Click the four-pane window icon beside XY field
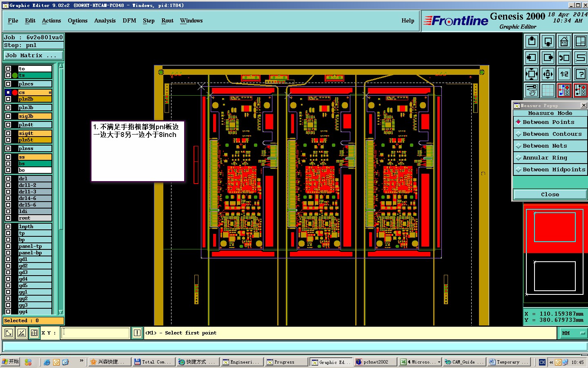588x368 pixels. pyautogui.click(x=34, y=333)
